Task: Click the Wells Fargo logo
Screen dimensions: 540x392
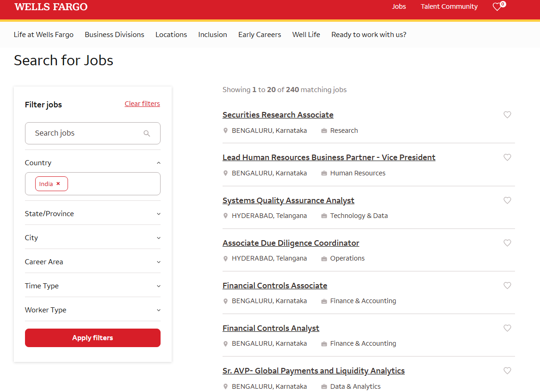Action: [x=51, y=7]
